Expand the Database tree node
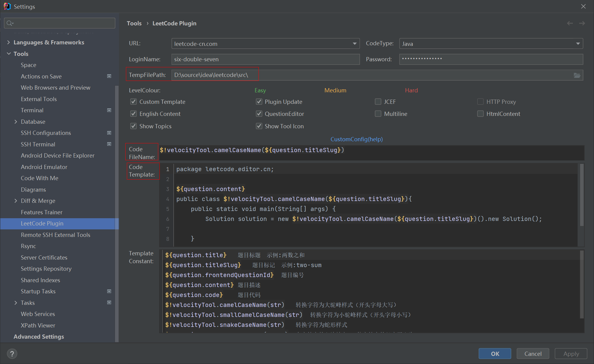Viewport: 594px width, 364px height. coord(16,122)
